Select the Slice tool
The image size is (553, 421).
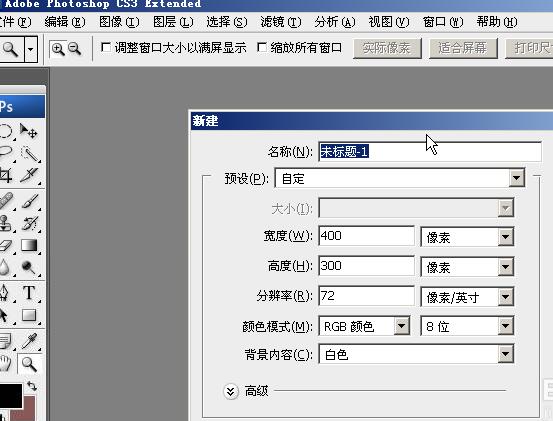point(29,175)
